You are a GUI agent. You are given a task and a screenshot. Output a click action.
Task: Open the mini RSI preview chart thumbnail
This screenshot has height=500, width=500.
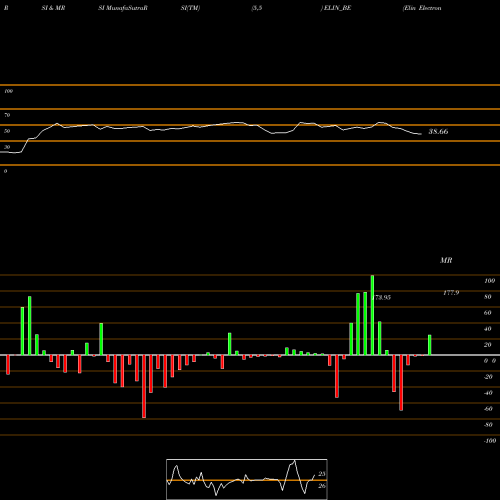pyautogui.click(x=247, y=479)
